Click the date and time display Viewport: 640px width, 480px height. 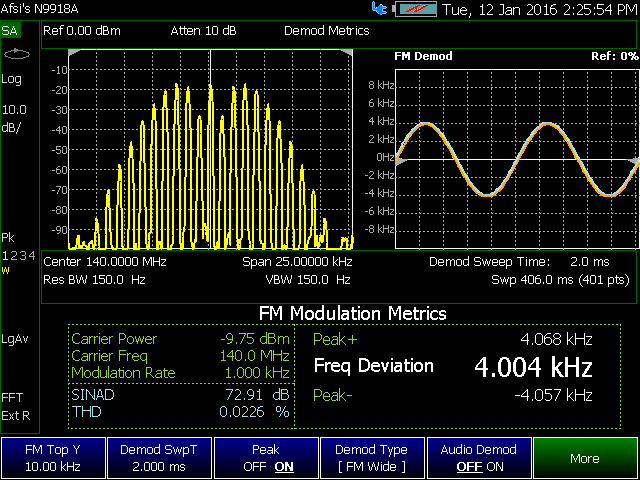pos(540,9)
